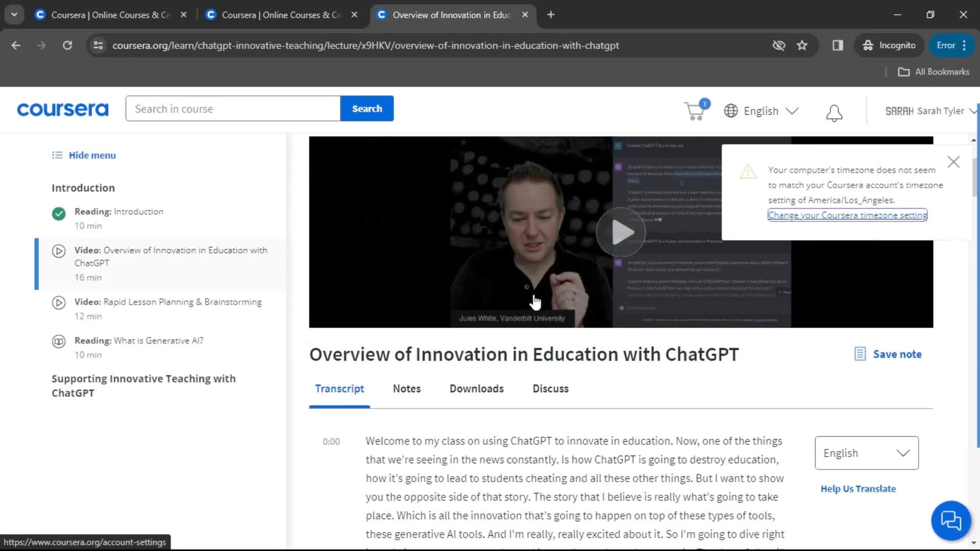Open the chat support bubble icon
Viewport: 980px width, 551px height.
[x=950, y=520]
